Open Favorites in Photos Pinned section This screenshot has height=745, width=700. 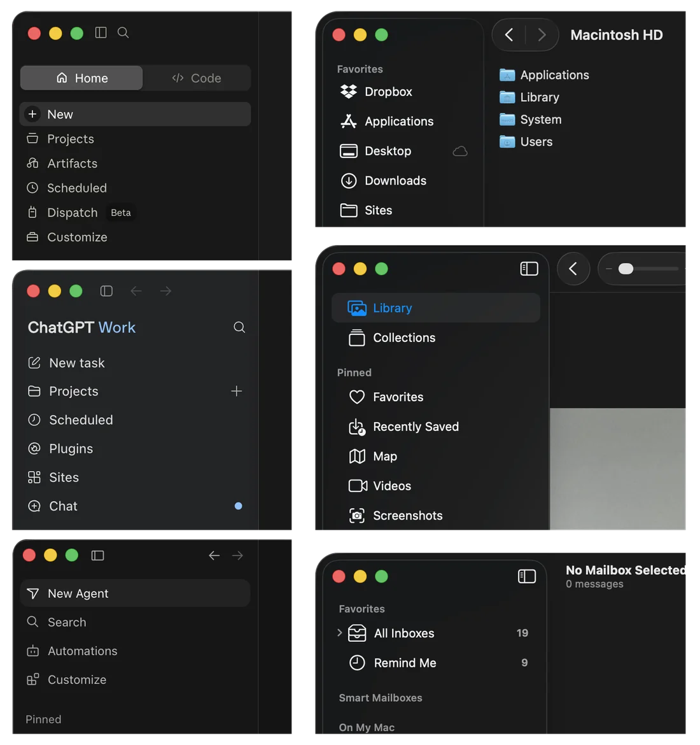click(436, 397)
